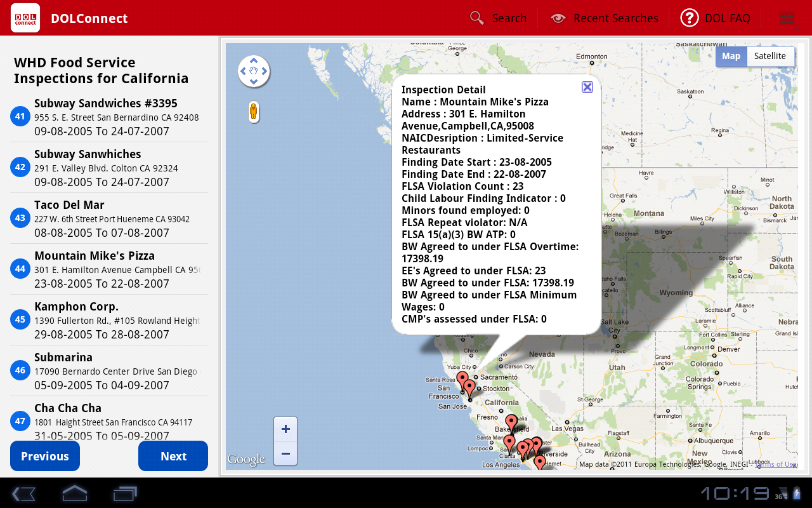
Task: Close the Inspection Detail popup
Action: pyautogui.click(x=587, y=87)
